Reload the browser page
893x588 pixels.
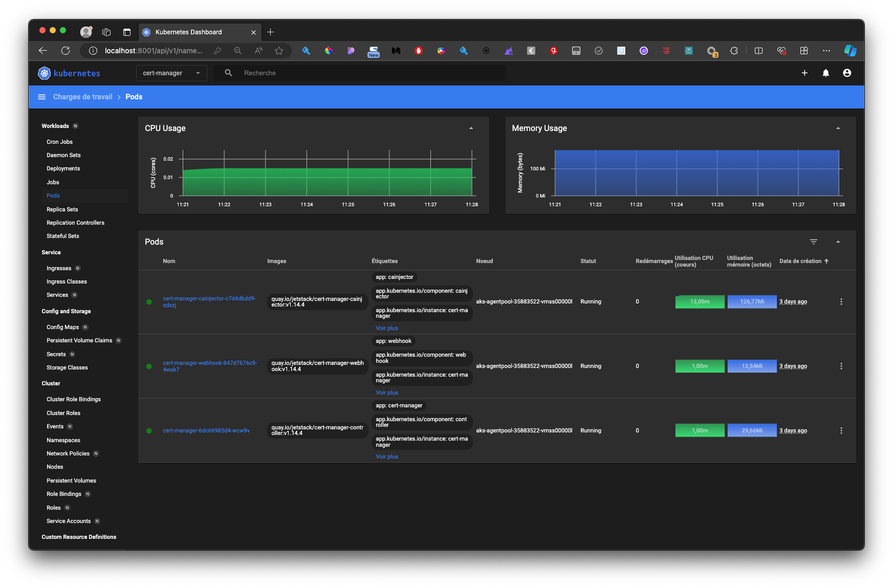click(x=66, y=51)
